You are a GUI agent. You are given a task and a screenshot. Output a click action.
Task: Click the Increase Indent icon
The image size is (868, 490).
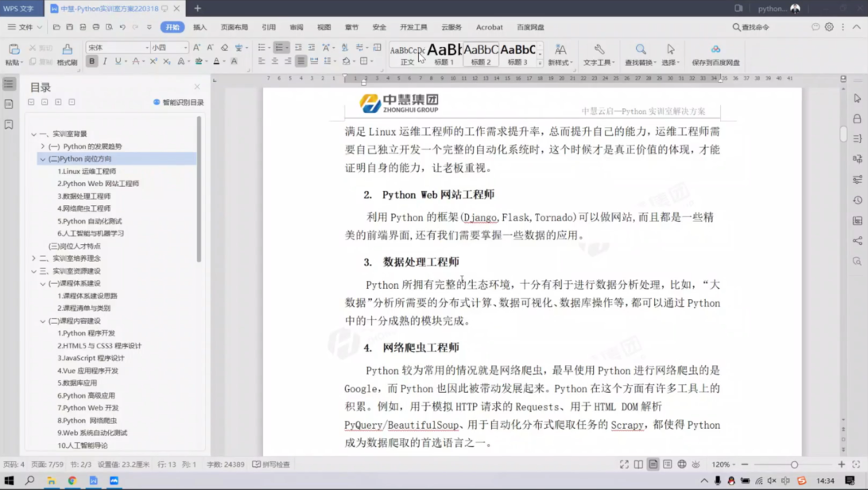click(312, 48)
